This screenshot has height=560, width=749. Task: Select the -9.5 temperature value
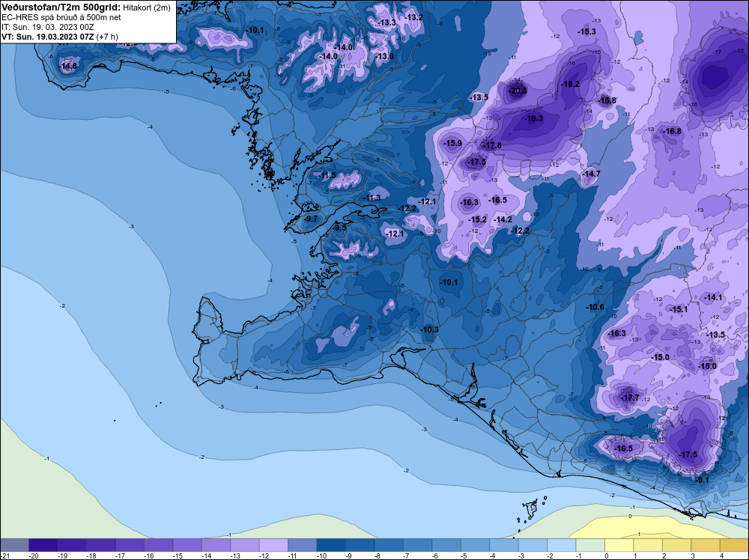(x=339, y=228)
